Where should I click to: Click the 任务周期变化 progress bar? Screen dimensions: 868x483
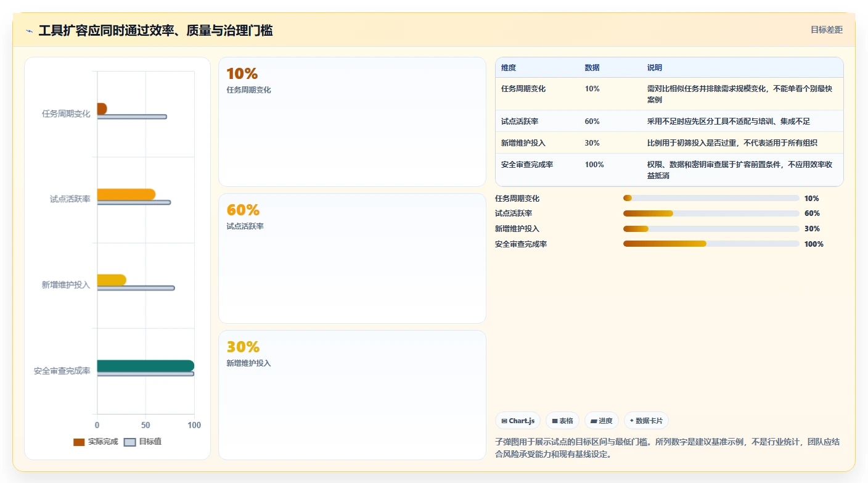pyautogui.click(x=711, y=198)
